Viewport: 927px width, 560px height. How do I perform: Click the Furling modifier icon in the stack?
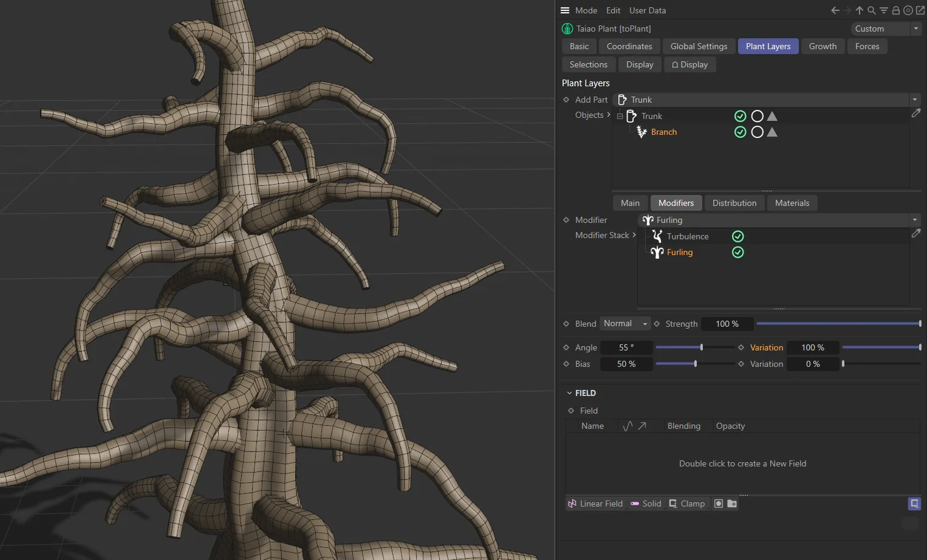(x=657, y=252)
